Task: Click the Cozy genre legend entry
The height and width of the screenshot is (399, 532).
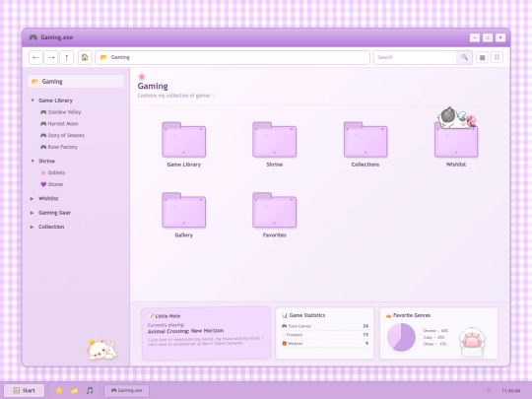Action: tap(433, 337)
